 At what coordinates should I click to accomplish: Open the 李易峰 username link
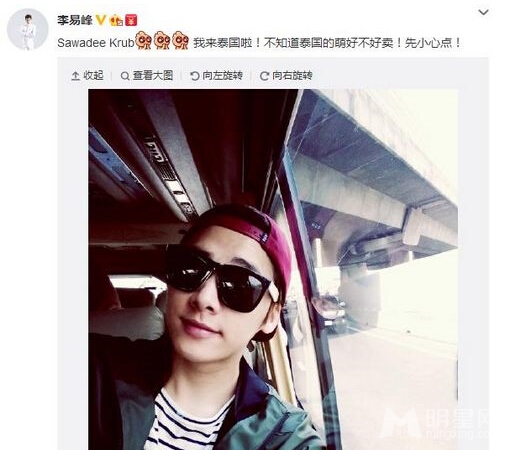[x=75, y=20]
